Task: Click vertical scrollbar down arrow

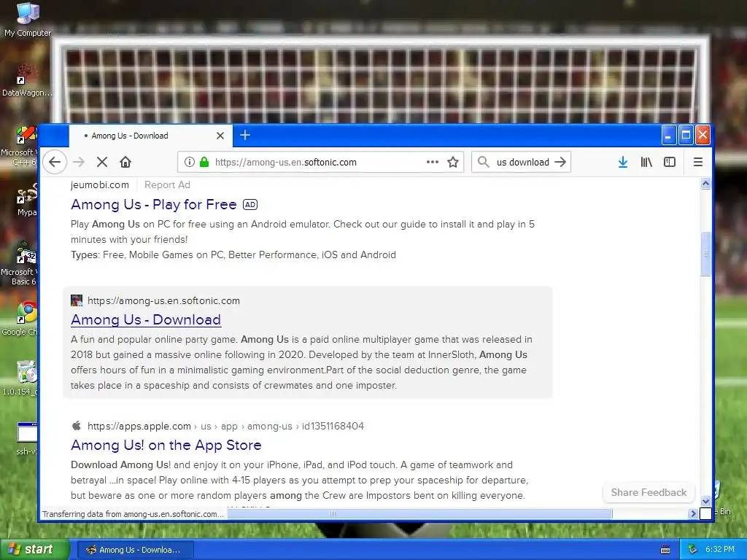Action: tap(705, 501)
